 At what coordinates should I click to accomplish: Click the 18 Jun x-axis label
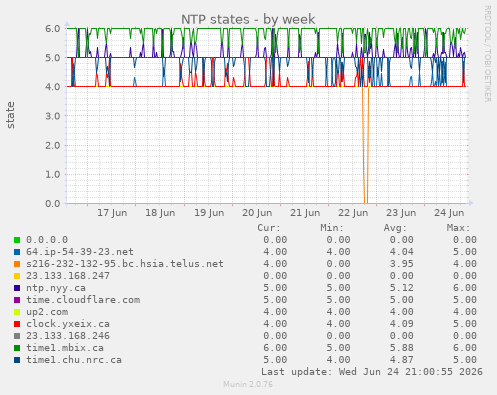click(x=160, y=213)
